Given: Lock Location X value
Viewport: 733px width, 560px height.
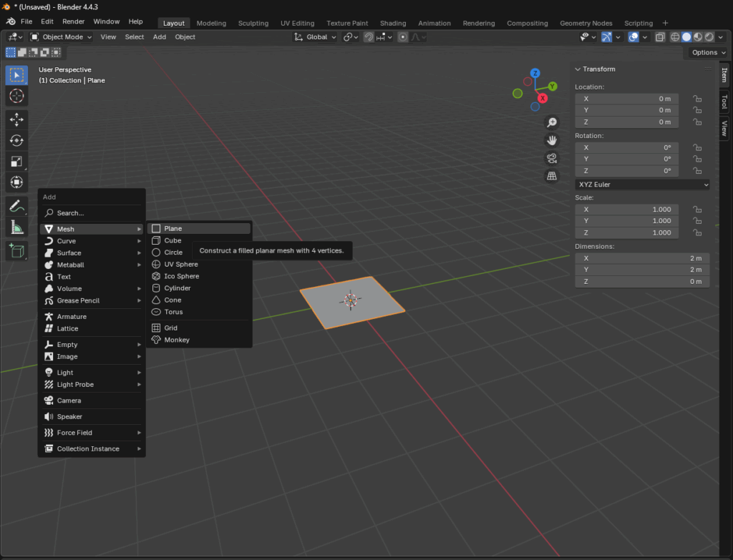Looking at the screenshot, I should tap(697, 99).
